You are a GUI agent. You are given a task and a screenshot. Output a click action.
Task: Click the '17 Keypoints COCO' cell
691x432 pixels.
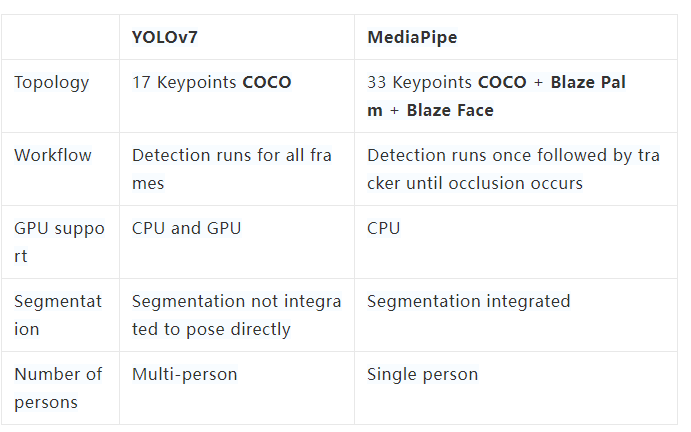[x=211, y=82]
